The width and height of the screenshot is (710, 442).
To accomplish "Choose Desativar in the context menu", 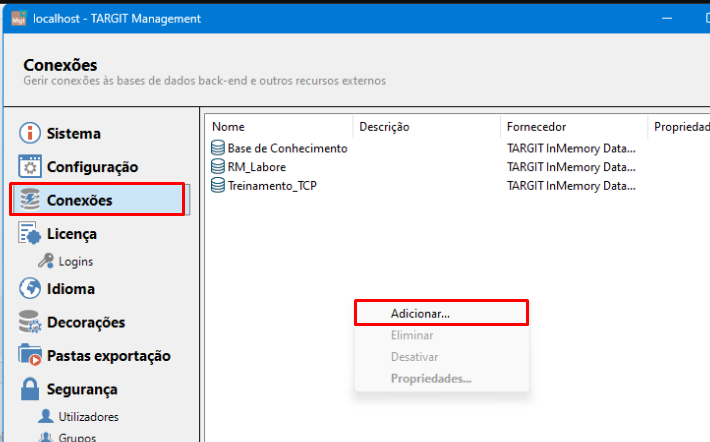I will point(441,357).
